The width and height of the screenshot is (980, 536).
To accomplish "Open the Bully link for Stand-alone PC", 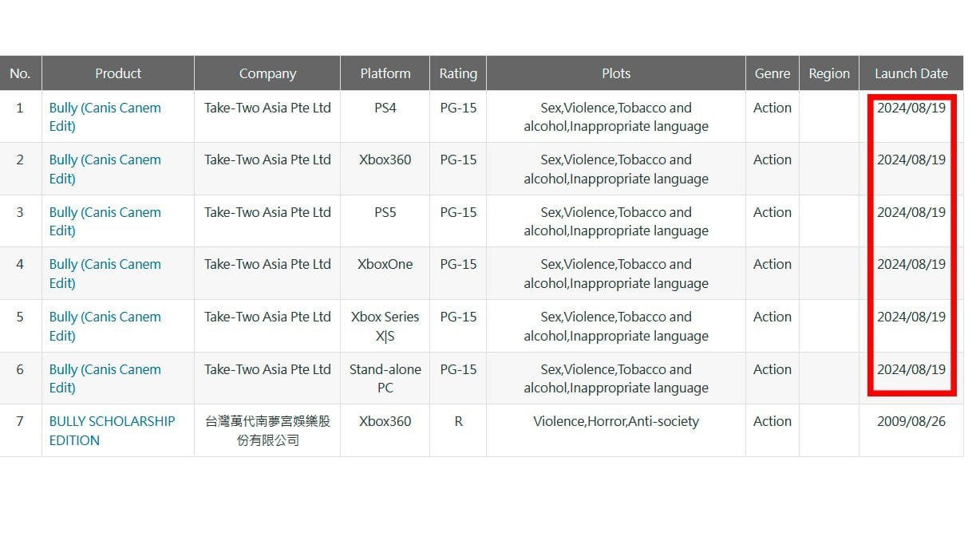I will tap(105, 379).
